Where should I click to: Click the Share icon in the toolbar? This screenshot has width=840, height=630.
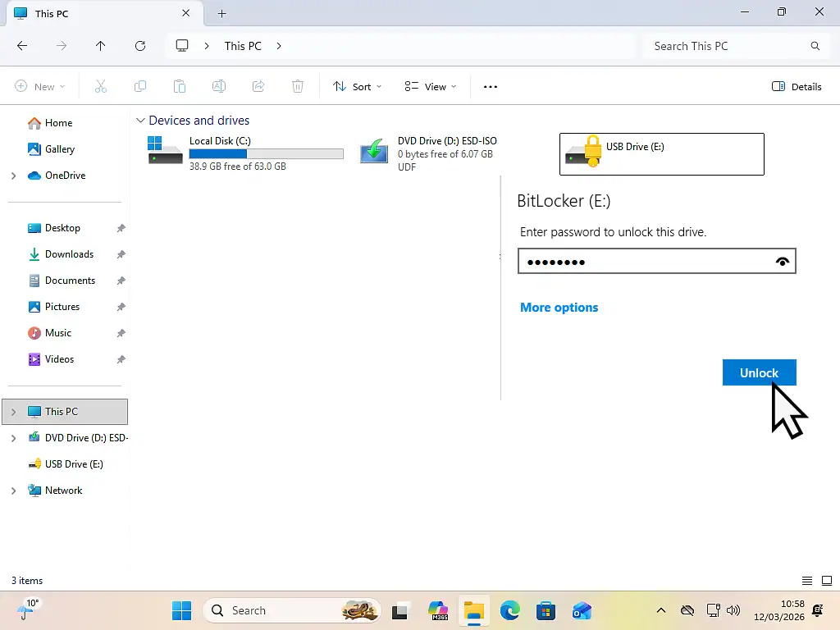(258, 86)
